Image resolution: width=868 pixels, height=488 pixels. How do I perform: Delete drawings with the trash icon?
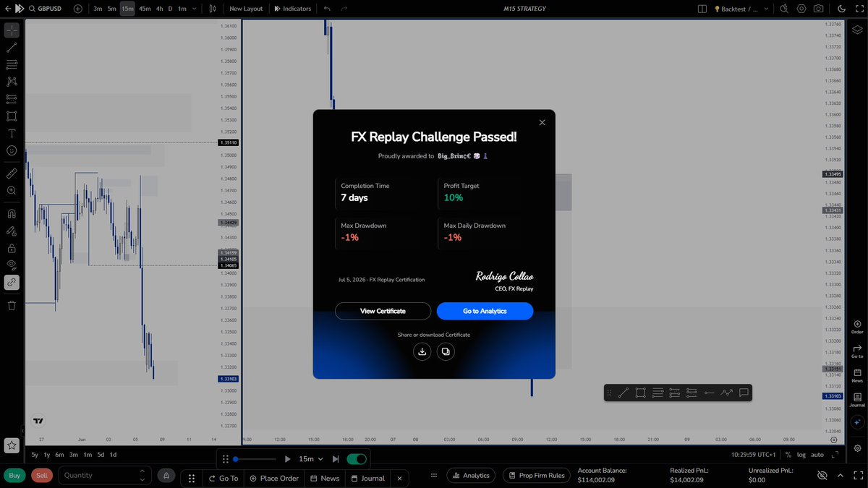coord(12,305)
